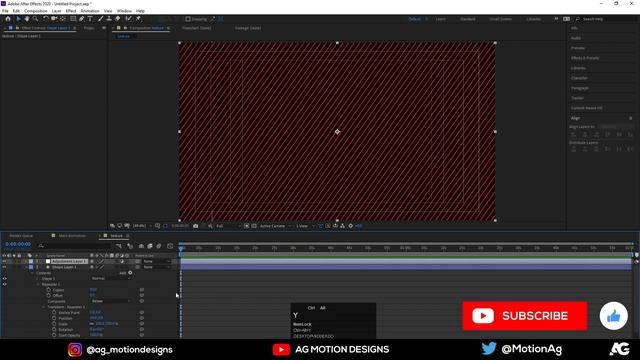Select the Hand tool
640x360 pixels.
click(27, 19)
